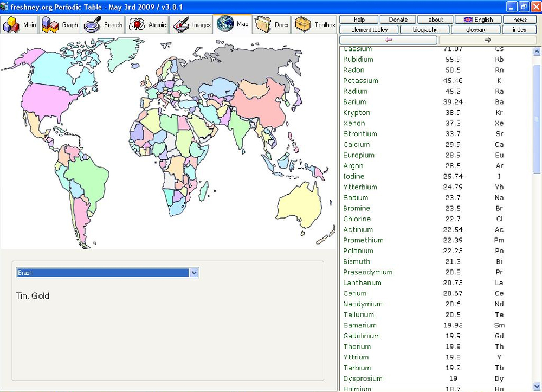This screenshot has width=542, height=392.
Task: Open the Docs folder section
Action: [272, 25]
